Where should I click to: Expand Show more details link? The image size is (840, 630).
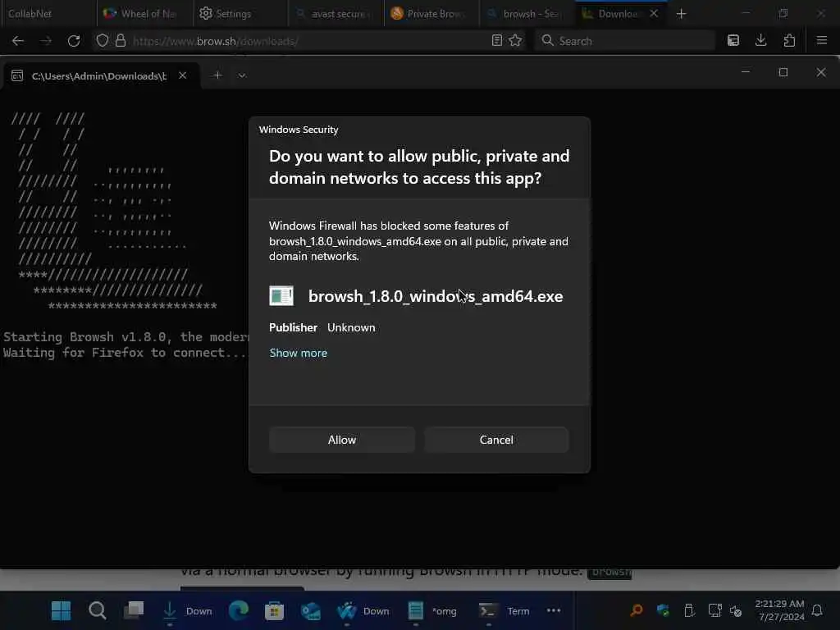[x=299, y=353]
